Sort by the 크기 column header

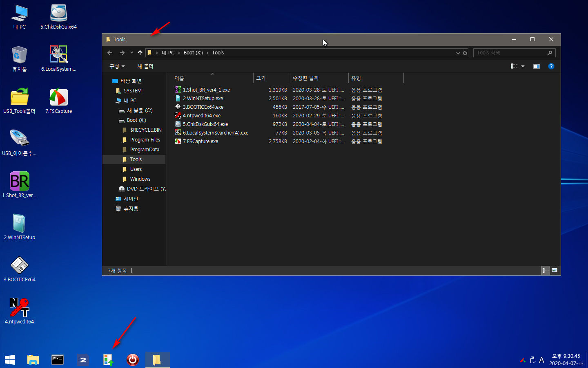click(272, 78)
